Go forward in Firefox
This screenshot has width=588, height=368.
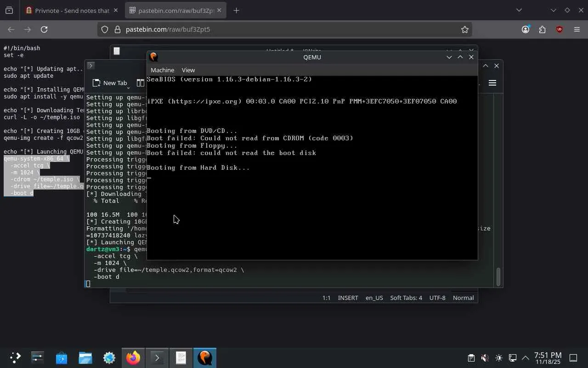28,29
